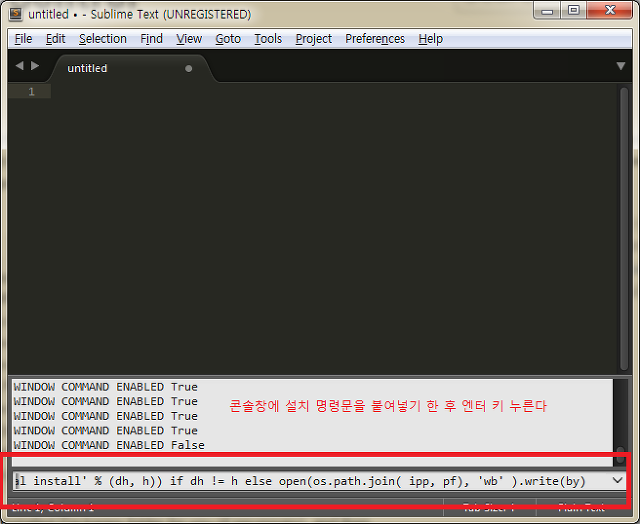This screenshot has width=640, height=524.
Task: Go to next tab with right arrow
Action: (x=35, y=66)
